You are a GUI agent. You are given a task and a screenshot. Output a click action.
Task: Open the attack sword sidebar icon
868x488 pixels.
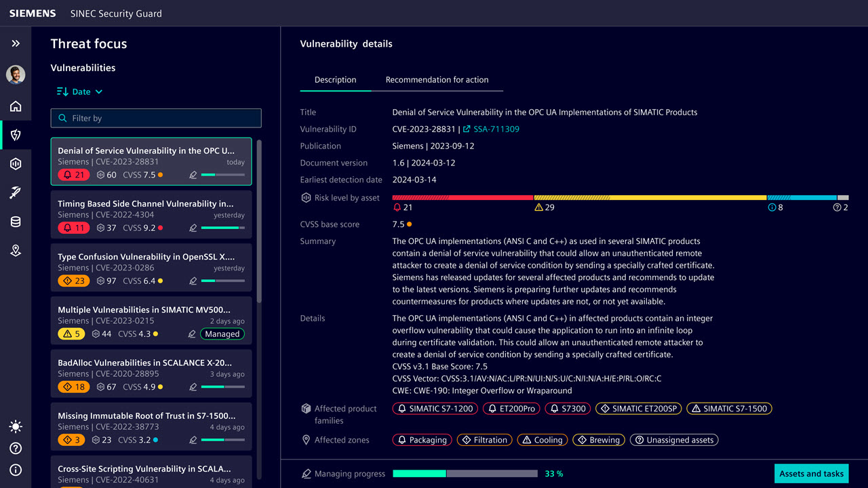(16, 193)
